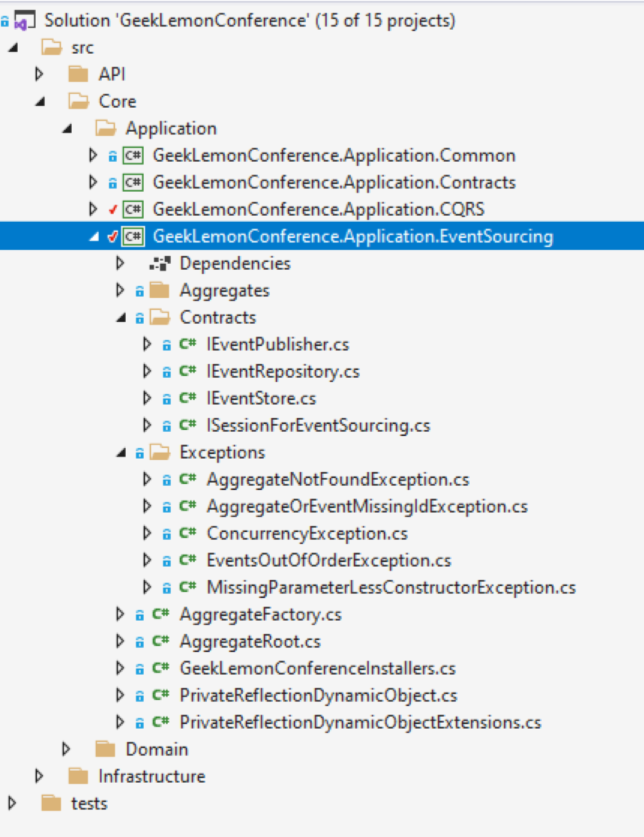Screen dimensions: 644x837
Task: Select GeekLemonConference.Application.Common project
Action: [334, 155]
